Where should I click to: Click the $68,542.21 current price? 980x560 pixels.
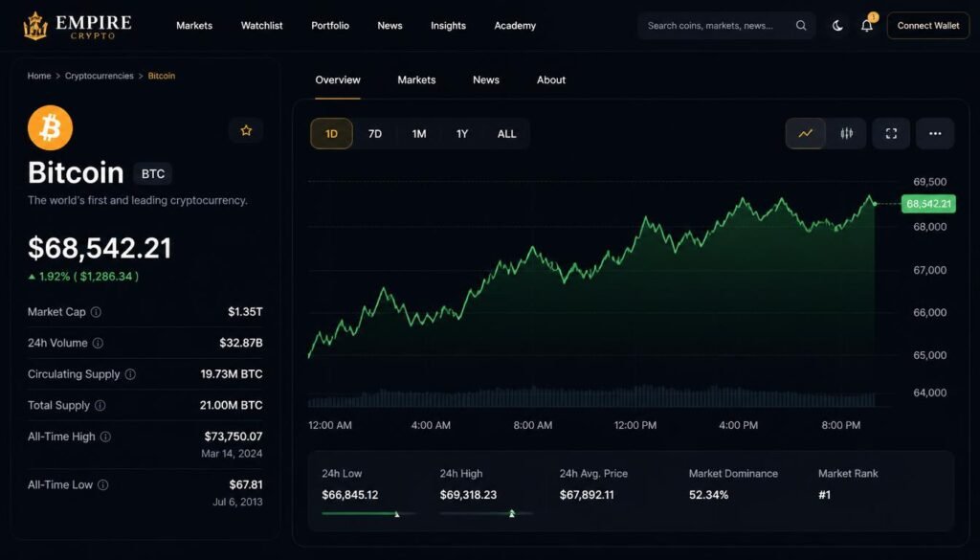[x=100, y=248]
